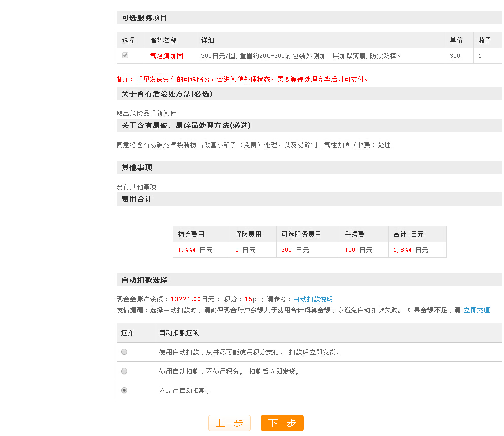Click the 手续费 column header
Screen dimensions: 504x436
pyautogui.click(x=355, y=233)
